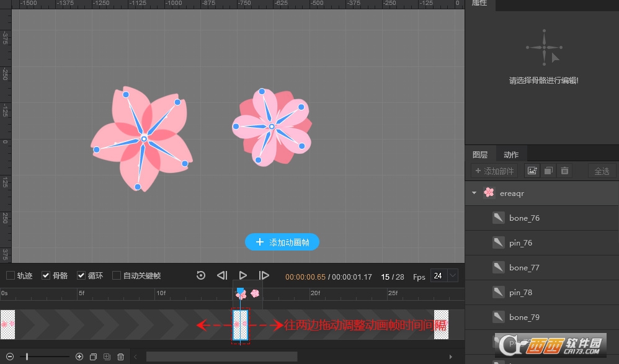619x364 pixels.
Task: Select the bone_77 layer item
Action: [524, 268]
